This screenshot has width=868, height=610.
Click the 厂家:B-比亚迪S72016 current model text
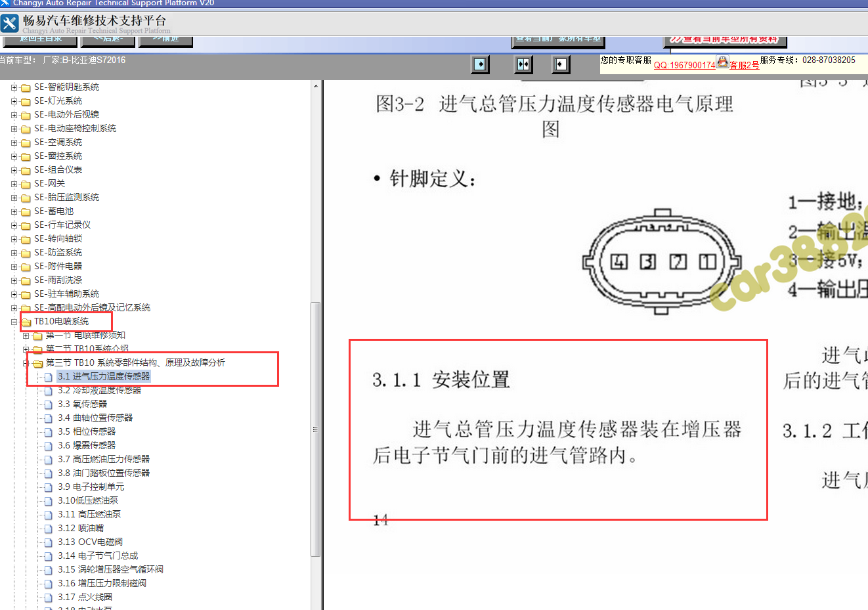[x=84, y=60]
